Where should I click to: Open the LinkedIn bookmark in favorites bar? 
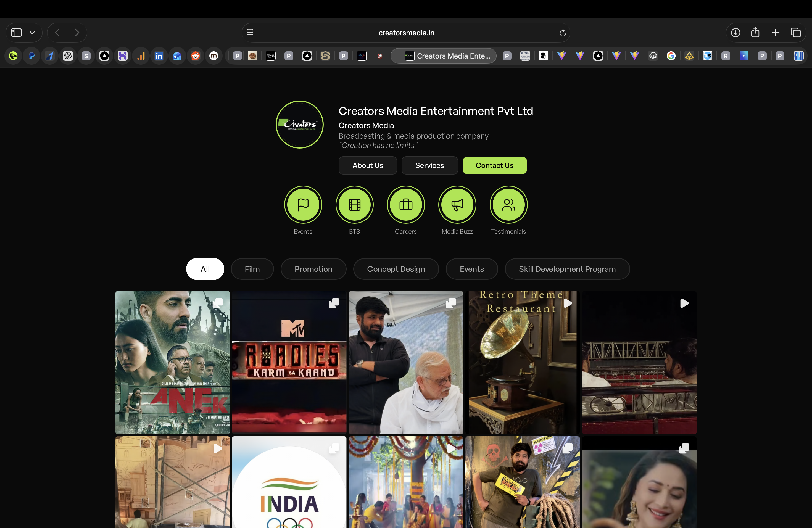pyautogui.click(x=159, y=56)
